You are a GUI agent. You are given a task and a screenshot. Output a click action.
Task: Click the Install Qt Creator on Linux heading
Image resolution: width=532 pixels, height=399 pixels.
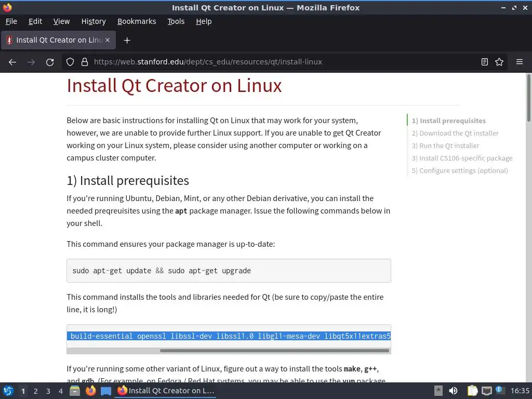[174, 86]
